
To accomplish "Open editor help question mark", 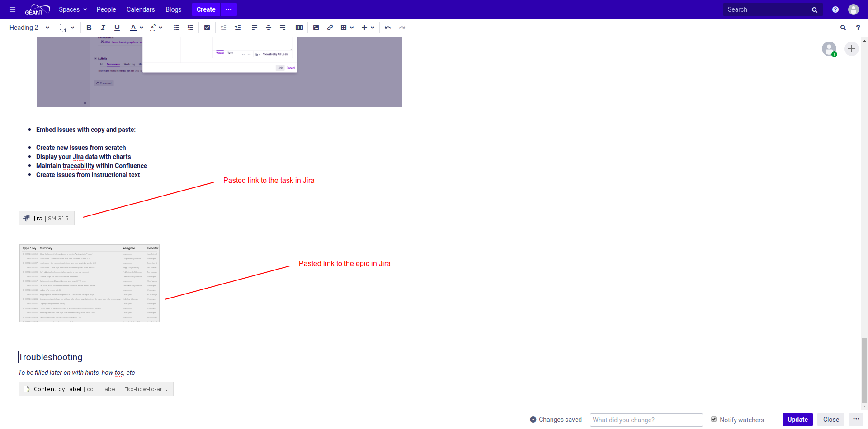I will point(858,28).
